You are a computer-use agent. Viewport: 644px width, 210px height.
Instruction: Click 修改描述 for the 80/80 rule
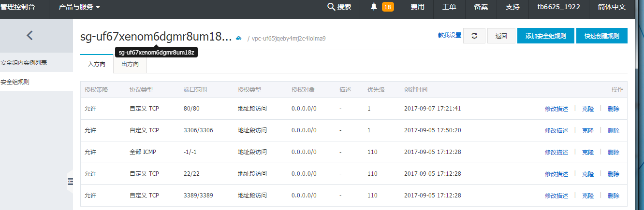point(556,109)
